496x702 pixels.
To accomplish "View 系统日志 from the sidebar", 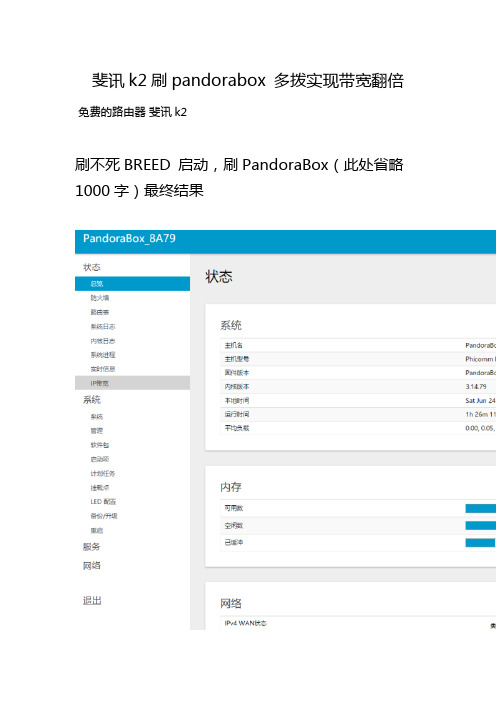I will [103, 326].
